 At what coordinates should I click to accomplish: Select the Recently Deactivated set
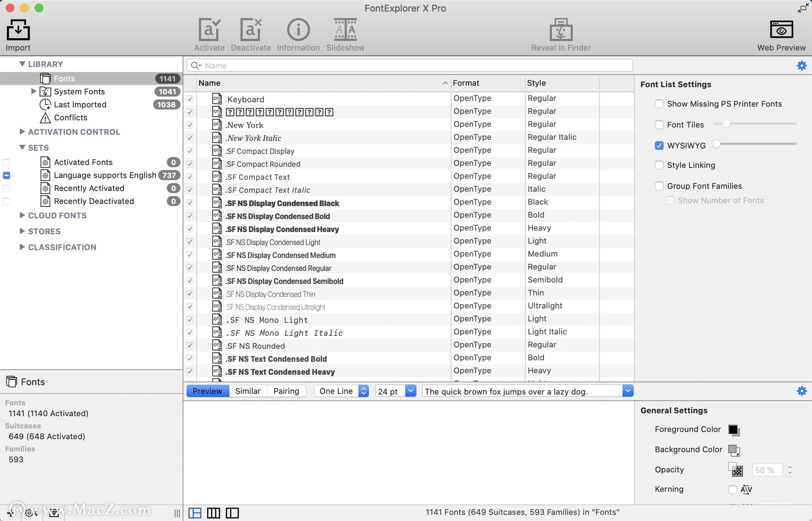[91, 201]
